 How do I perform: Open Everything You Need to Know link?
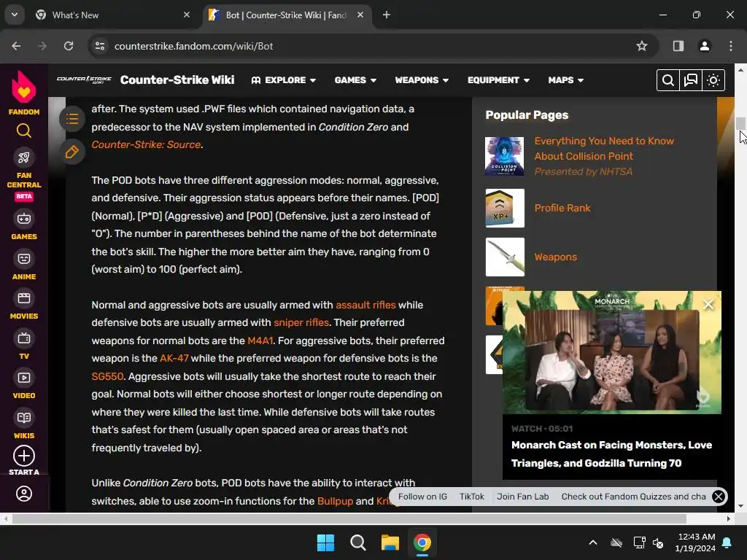coord(604,149)
